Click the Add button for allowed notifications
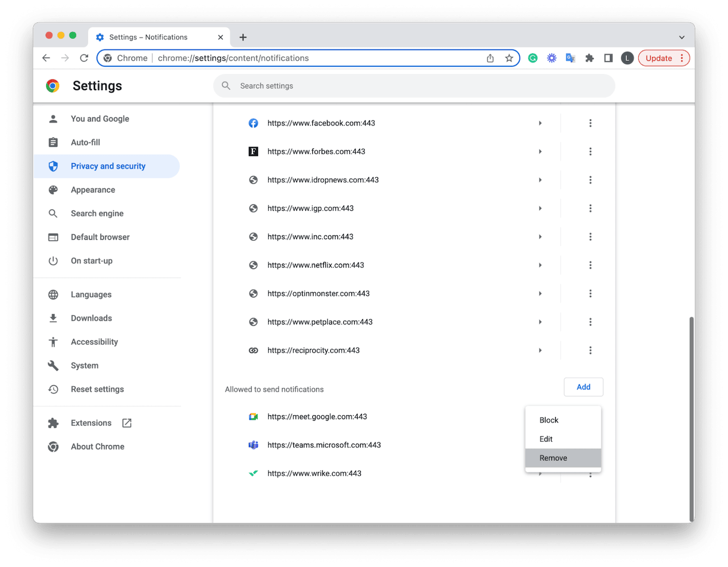Screen dimensions: 728x567 pyautogui.click(x=583, y=387)
